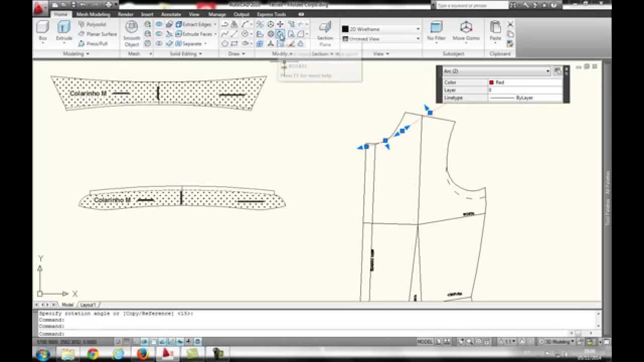This screenshot has height=362, width=644.
Task: Open the 3D Modeling workspace switcher
Action: 558,342
